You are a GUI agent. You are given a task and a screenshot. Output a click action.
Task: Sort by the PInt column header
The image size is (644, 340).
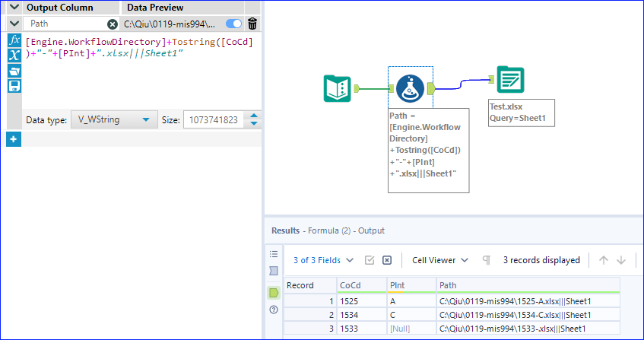point(411,285)
